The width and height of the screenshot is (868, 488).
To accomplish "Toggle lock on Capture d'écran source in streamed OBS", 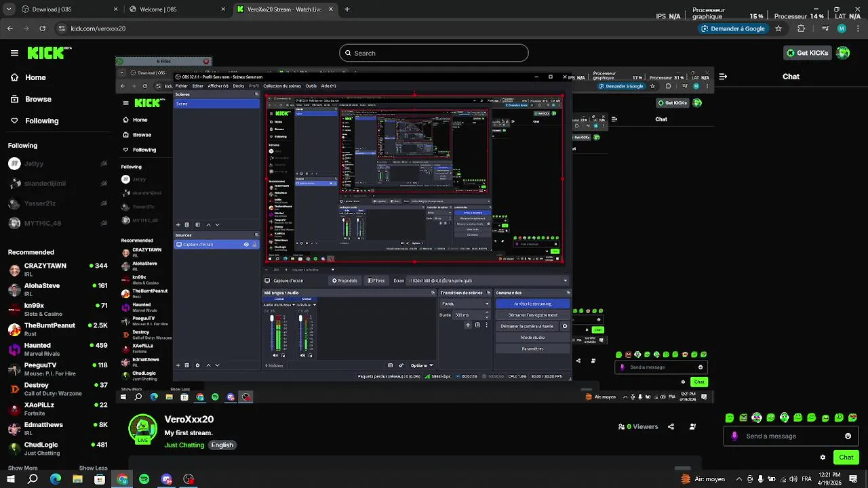I will pos(255,245).
